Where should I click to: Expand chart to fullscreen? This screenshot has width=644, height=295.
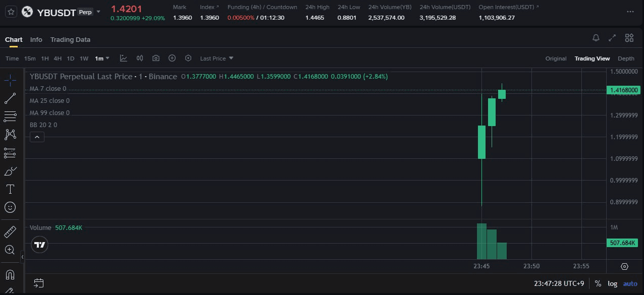[612, 38]
